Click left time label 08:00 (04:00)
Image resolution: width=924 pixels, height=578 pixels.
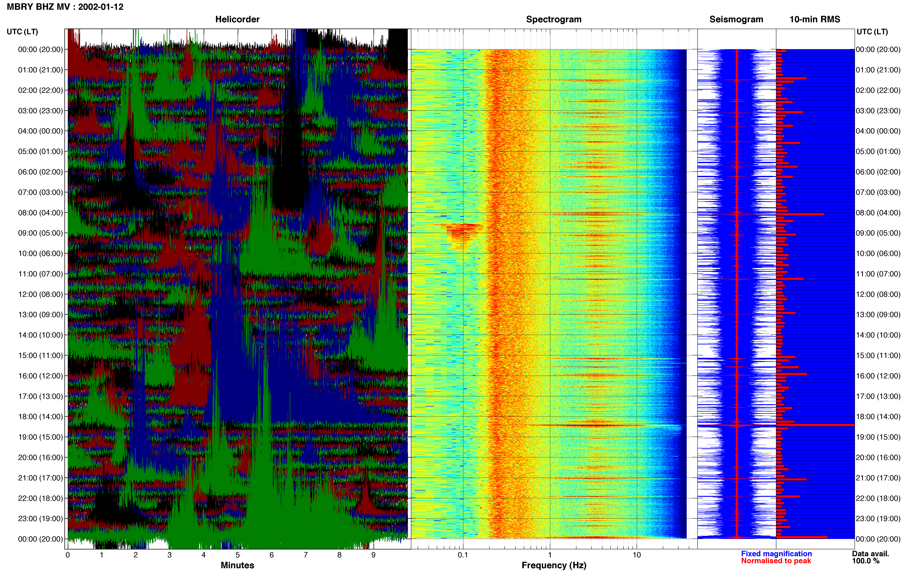click(x=41, y=212)
